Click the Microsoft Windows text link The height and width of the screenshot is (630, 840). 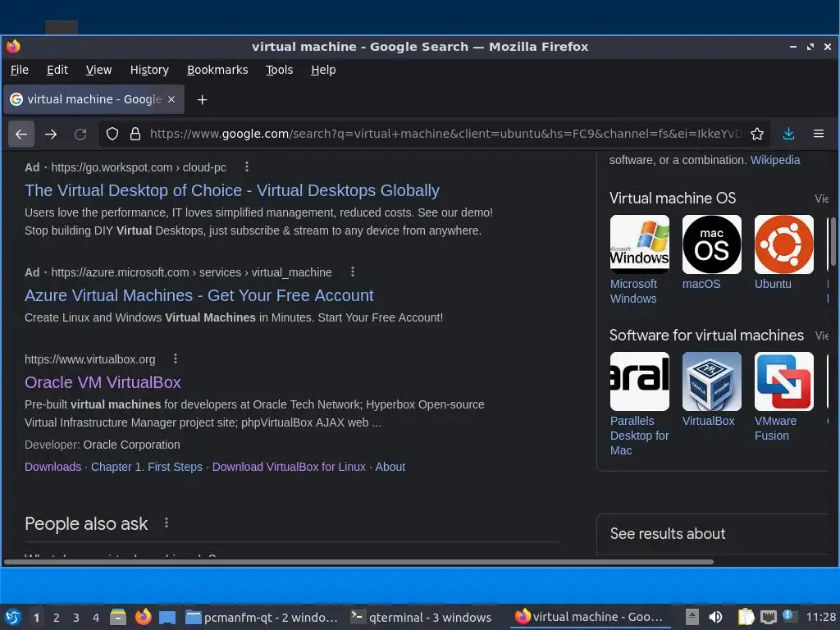(634, 291)
